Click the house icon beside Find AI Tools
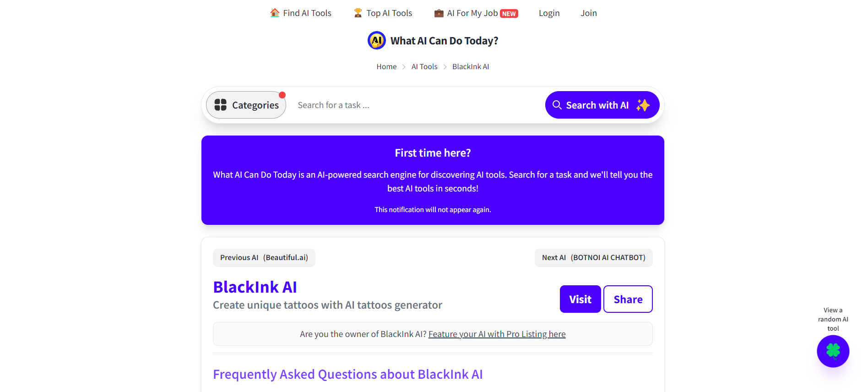Image resolution: width=868 pixels, height=392 pixels. (x=275, y=13)
